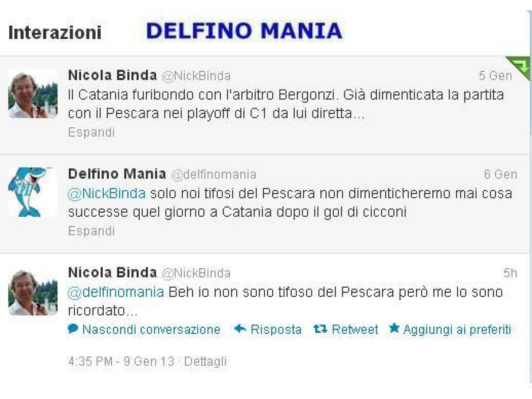The image size is (532, 399).
Task: Hide conversation via Nascondi conversazione
Action: pos(151,329)
